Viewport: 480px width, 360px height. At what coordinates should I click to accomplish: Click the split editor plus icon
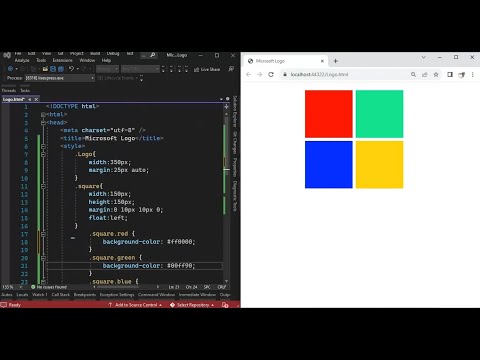pyautogui.click(x=226, y=107)
